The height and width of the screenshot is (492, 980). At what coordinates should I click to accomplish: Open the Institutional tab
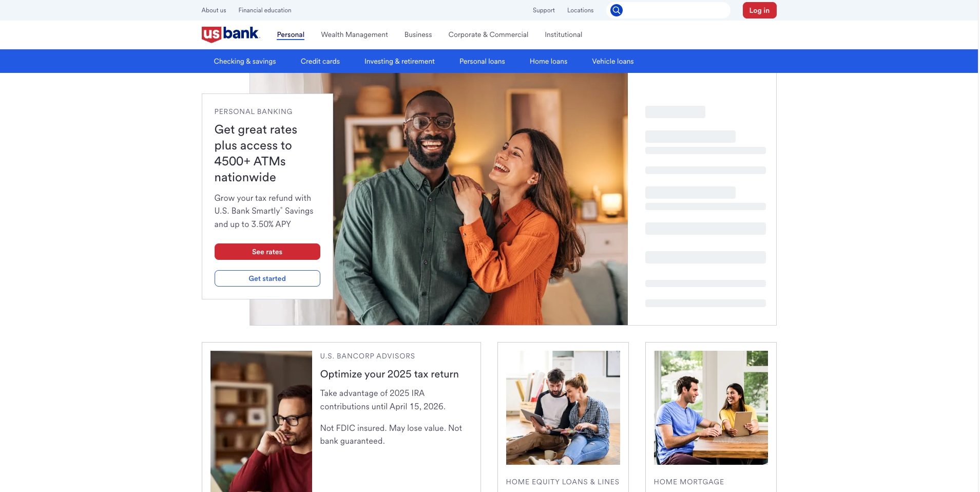point(563,34)
